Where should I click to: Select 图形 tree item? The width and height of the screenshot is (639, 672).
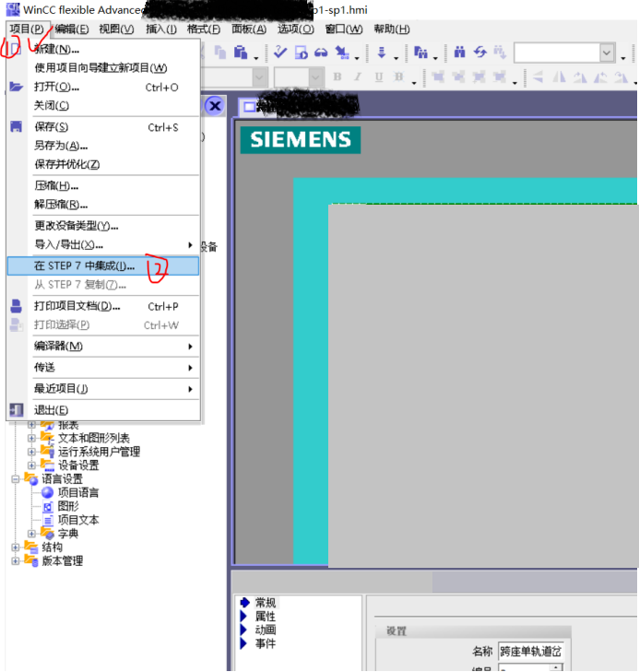(x=68, y=507)
